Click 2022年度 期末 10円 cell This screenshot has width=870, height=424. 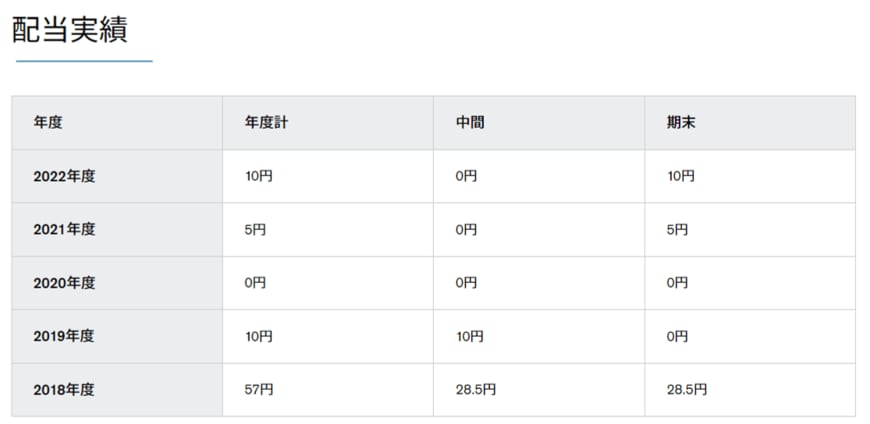680,176
